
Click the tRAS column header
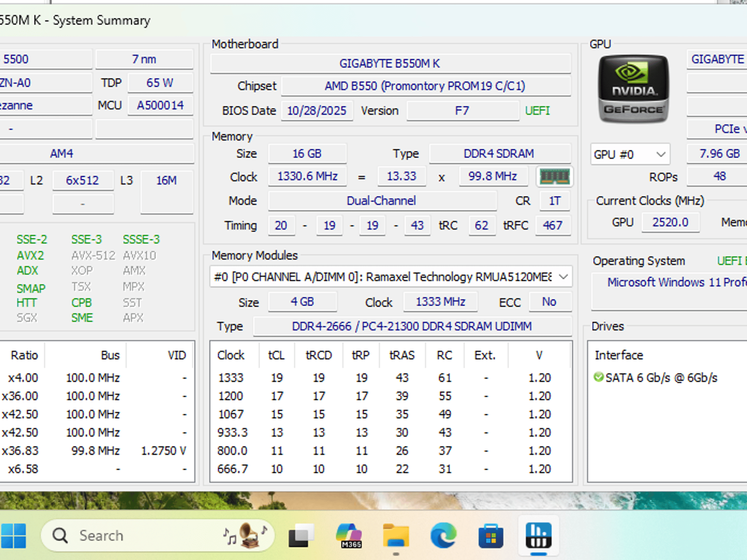point(402,355)
